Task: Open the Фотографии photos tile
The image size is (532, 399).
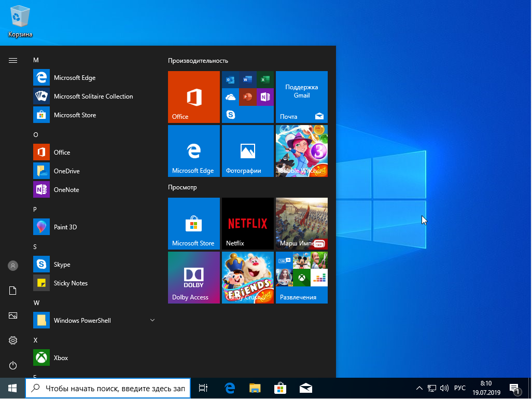Action: pyautogui.click(x=248, y=151)
